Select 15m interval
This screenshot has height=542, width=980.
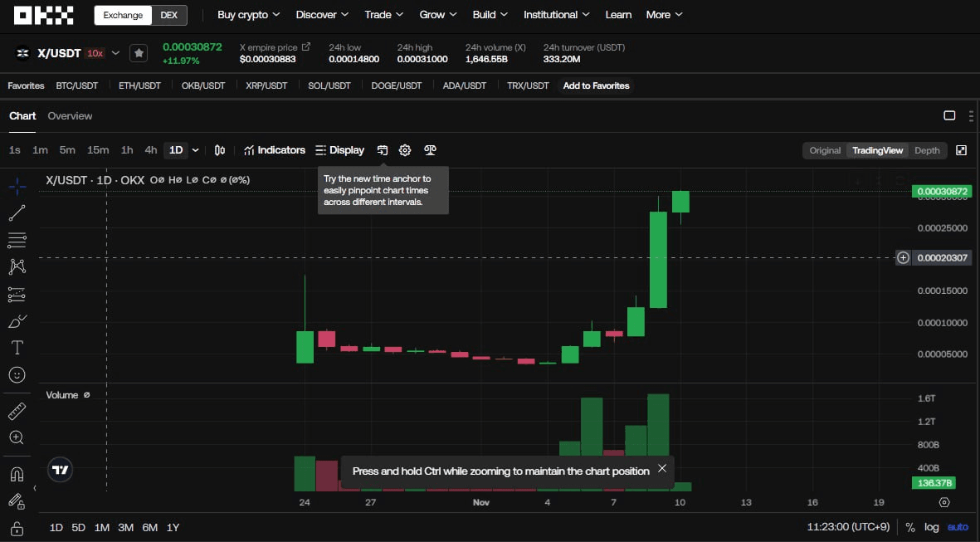tap(97, 150)
